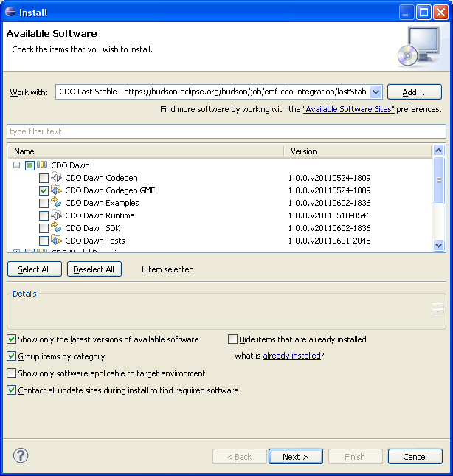Screen dimensions: 453x476
Task: Click the CDO Dawn Examples feature icon
Action: click(56, 202)
